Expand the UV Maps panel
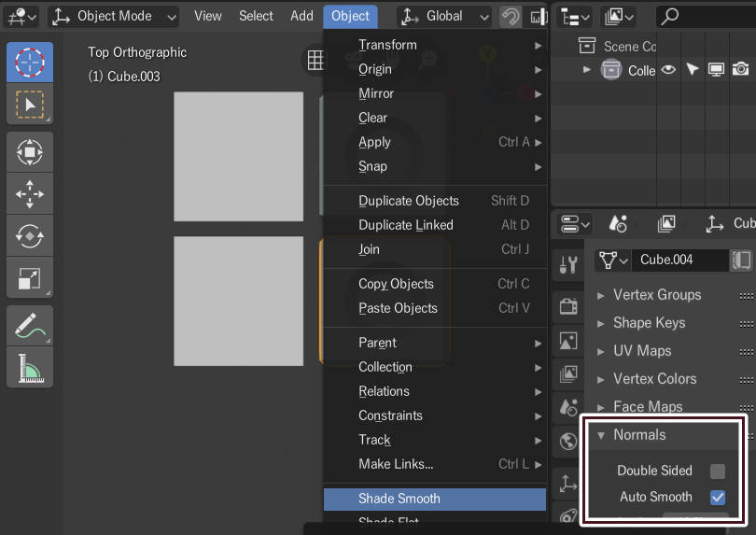 [x=600, y=351]
